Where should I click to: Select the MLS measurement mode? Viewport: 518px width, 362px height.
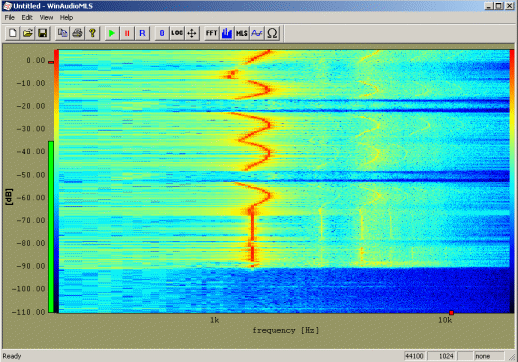tap(242, 33)
